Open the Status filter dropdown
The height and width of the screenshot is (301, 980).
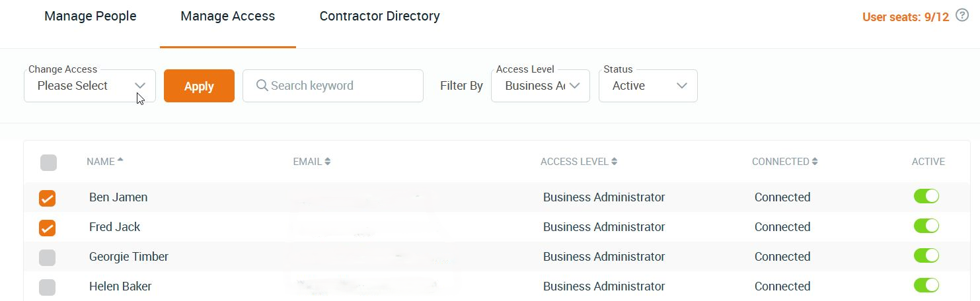648,86
